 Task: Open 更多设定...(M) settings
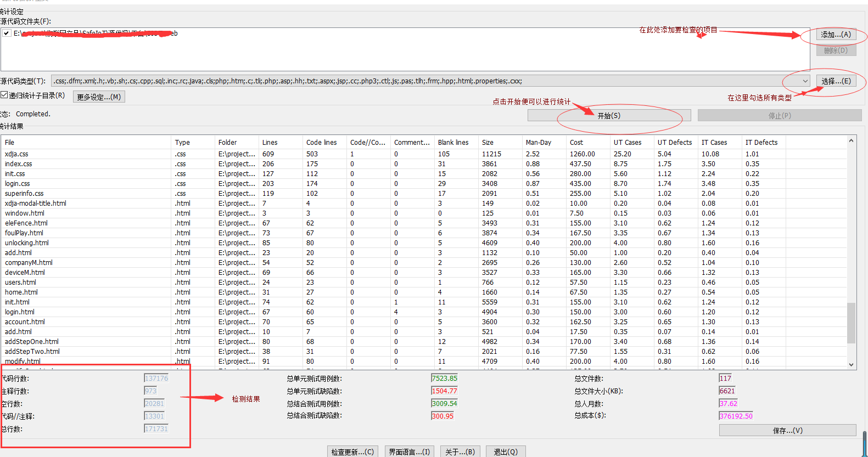99,97
